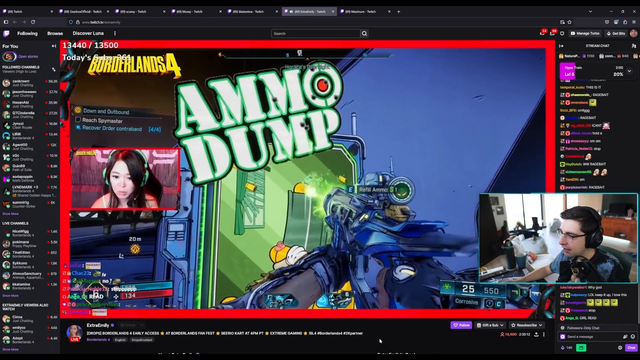The width and height of the screenshot is (640, 360).
Task: Open the list-all-tabs chevron
Action: (590, 11)
